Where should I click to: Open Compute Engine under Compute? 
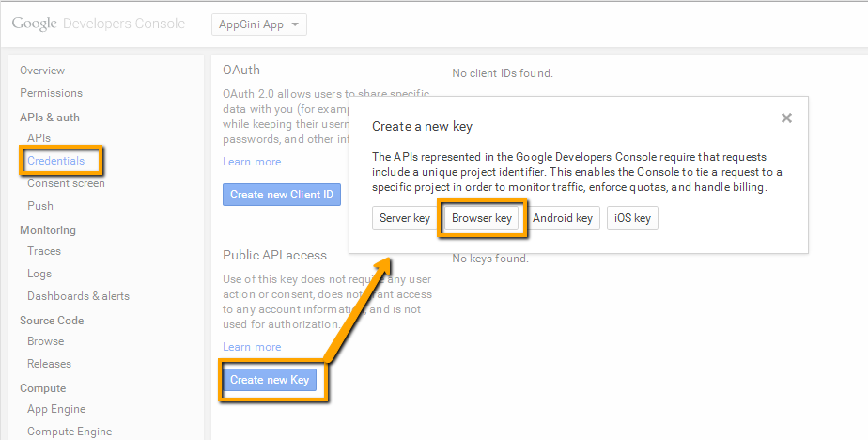70,432
